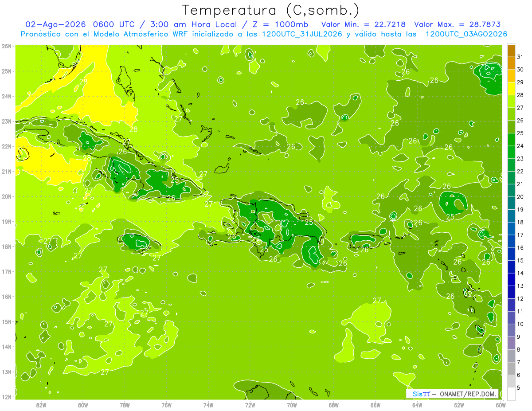Screen dimensions: 532x411
Task: Click the "15N" latitude axis label
Action: point(7,321)
